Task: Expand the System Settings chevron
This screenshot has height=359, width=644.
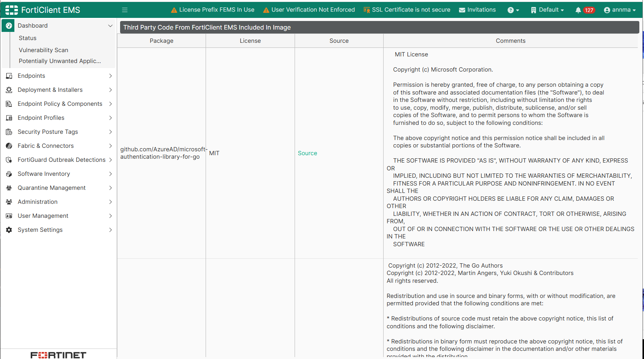Action: [x=110, y=230]
